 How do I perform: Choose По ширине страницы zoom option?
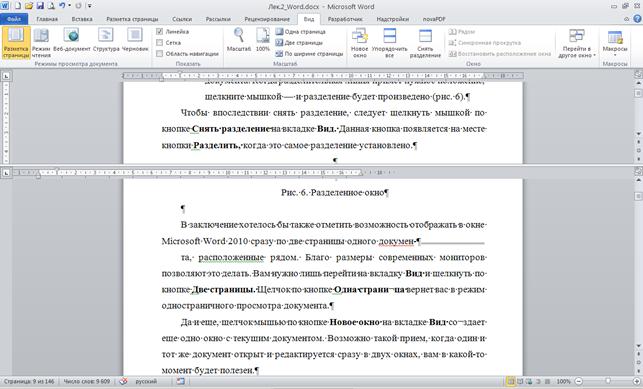click(309, 54)
